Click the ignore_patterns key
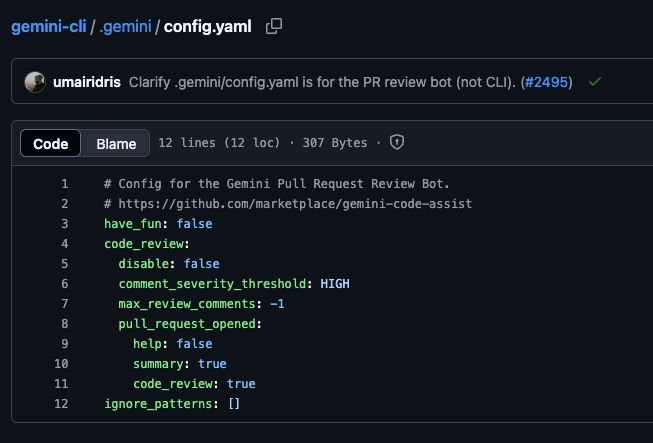Image resolution: width=653 pixels, height=443 pixels. 158,403
